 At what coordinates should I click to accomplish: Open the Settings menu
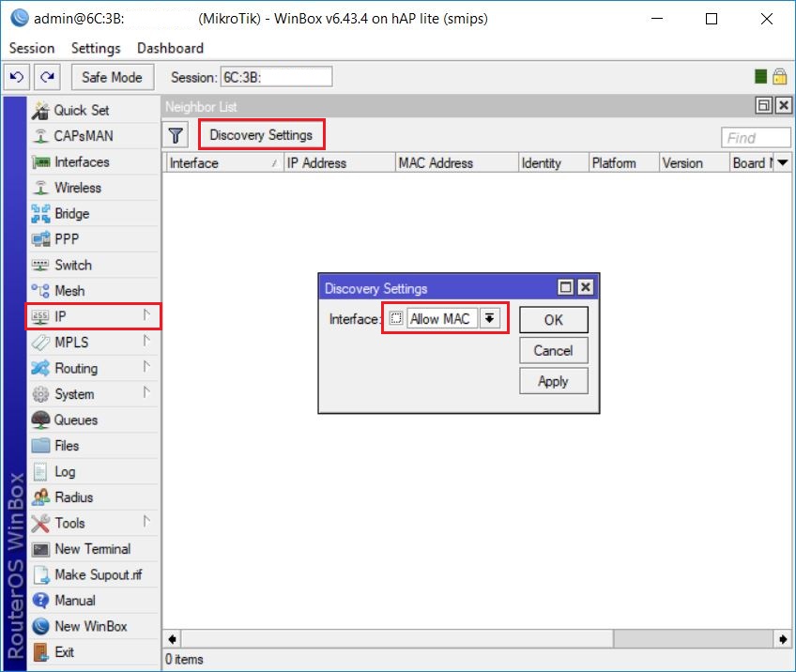pos(96,48)
